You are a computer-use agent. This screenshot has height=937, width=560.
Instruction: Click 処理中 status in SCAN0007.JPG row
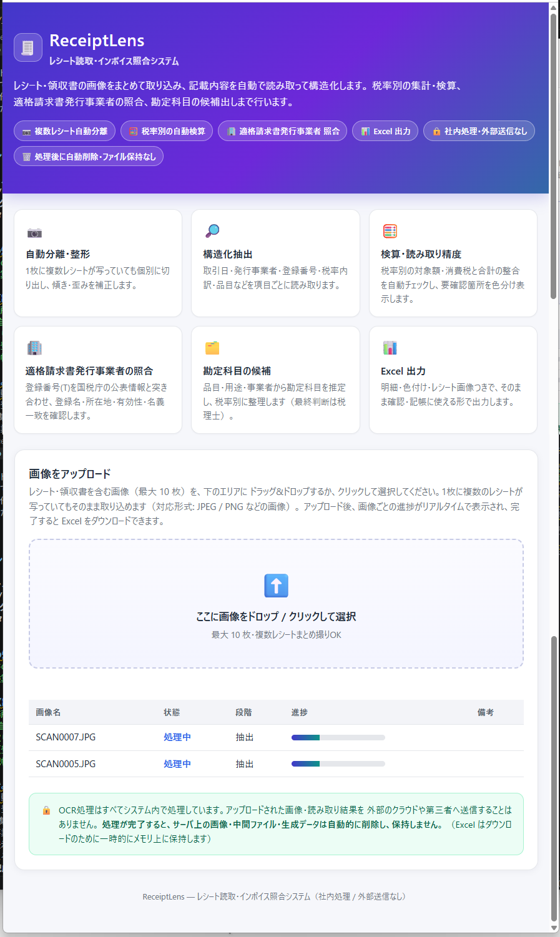pyautogui.click(x=177, y=737)
